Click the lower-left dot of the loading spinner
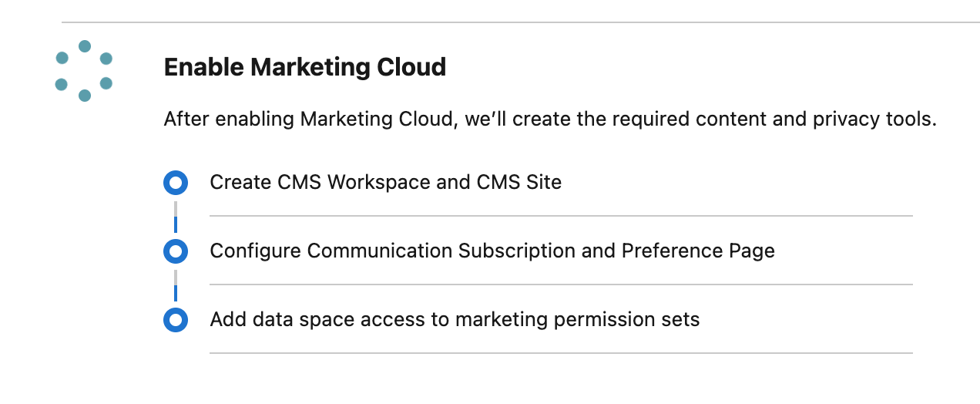Screen dimensions: 980x404 click(62, 84)
